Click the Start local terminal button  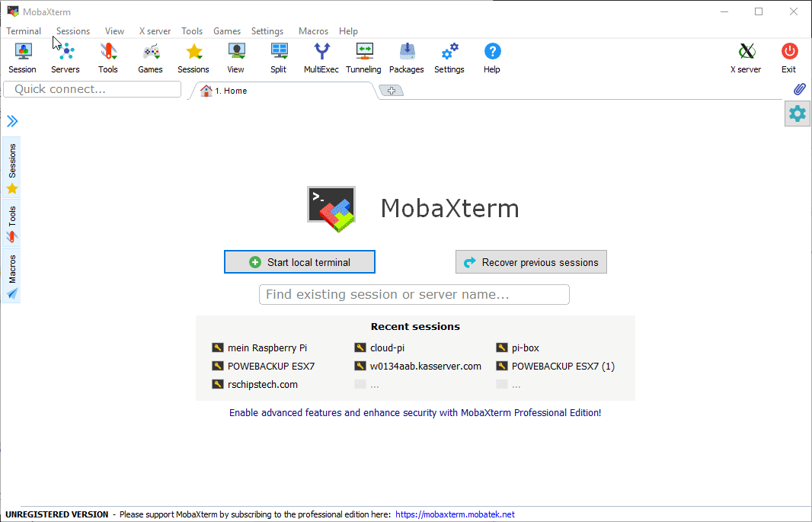pyautogui.click(x=299, y=262)
